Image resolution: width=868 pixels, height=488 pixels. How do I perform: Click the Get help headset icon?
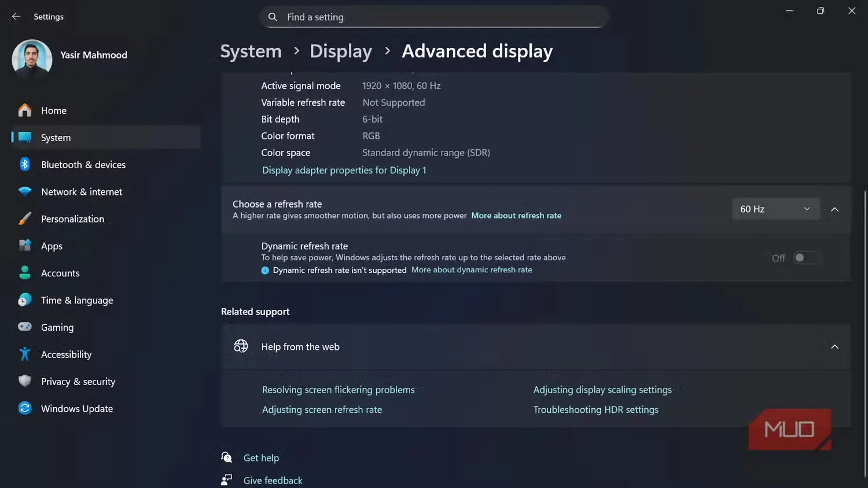[x=227, y=457]
